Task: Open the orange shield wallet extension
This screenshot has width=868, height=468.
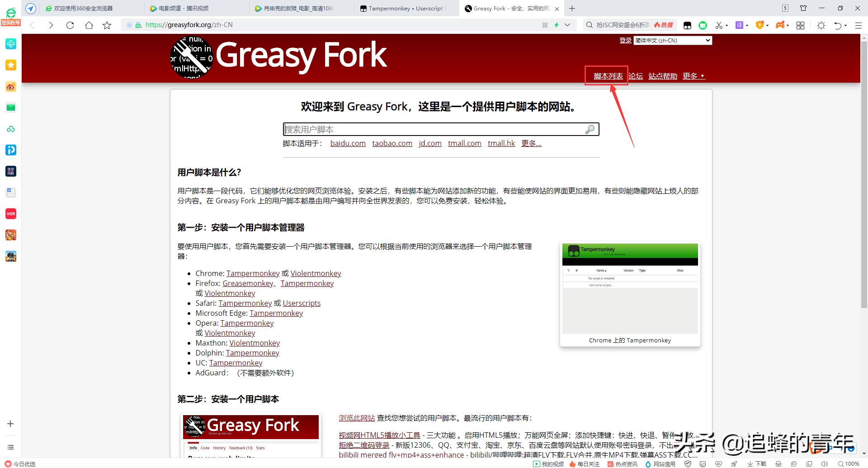Action: (x=760, y=25)
